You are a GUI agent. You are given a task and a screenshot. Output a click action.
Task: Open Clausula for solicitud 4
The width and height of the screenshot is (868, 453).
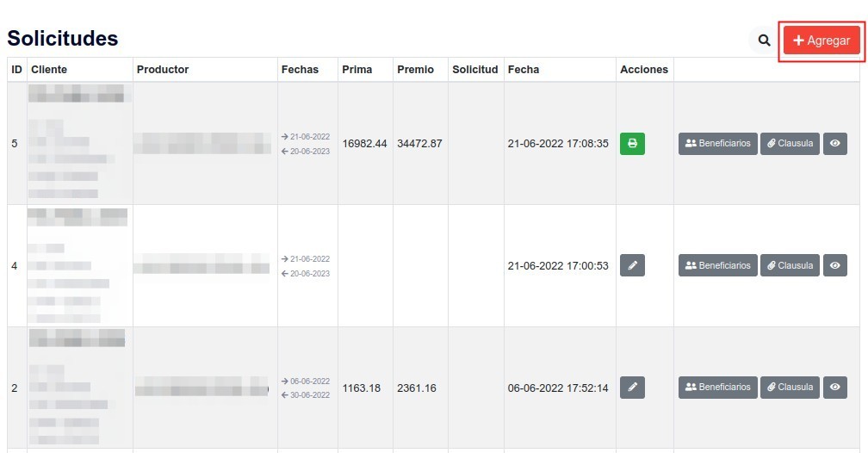click(x=790, y=266)
